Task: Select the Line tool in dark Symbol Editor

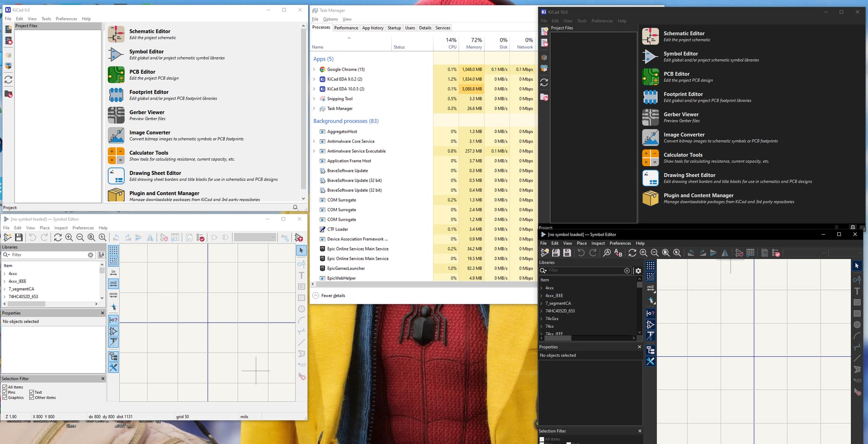Action: tap(857, 359)
